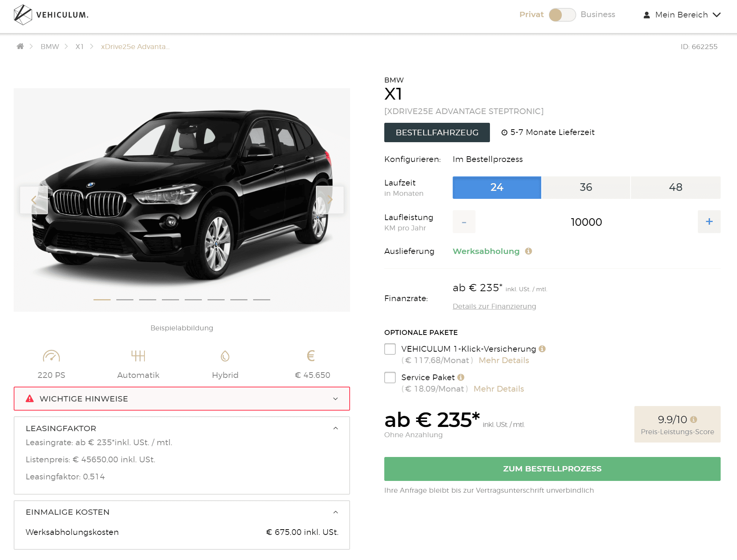The height and width of the screenshot is (560, 737).
Task: Open Preis-Leistungs-Score info icon
Action: [x=694, y=419]
